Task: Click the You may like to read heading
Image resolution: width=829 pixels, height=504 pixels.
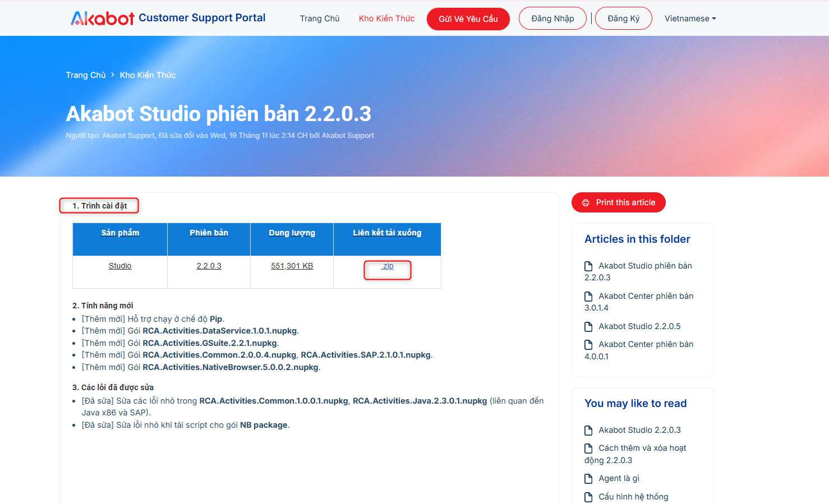Action: point(635,404)
